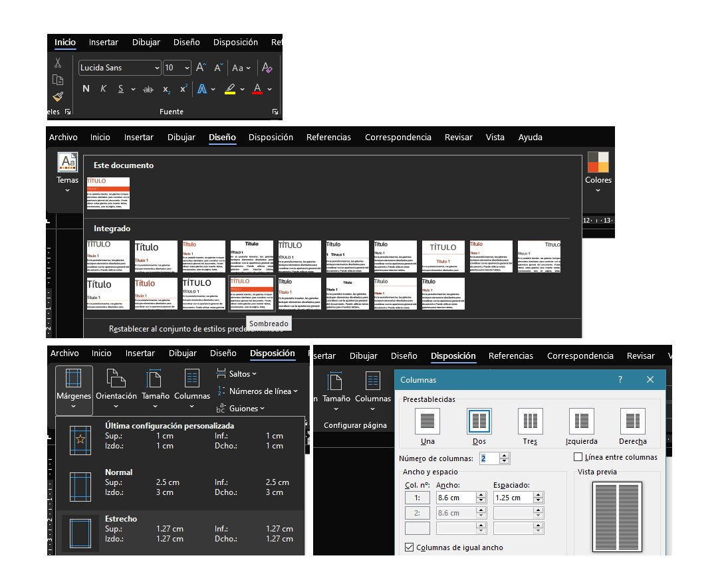Go to the Vista tab

pyautogui.click(x=495, y=137)
